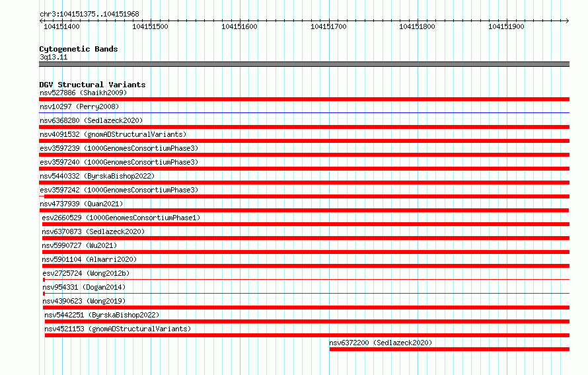Image resolution: width=588 pixels, height=375 pixels.
Task: Select the red bar under nsv6368280
Action: tap(304, 127)
